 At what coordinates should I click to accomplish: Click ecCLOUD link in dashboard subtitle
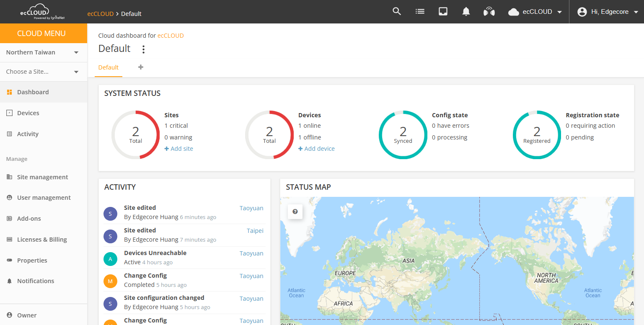[x=171, y=36]
